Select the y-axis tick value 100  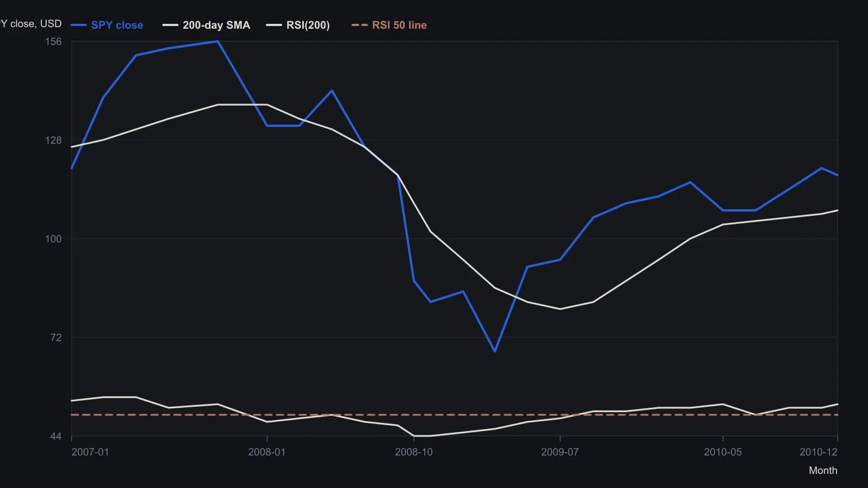tap(53, 239)
